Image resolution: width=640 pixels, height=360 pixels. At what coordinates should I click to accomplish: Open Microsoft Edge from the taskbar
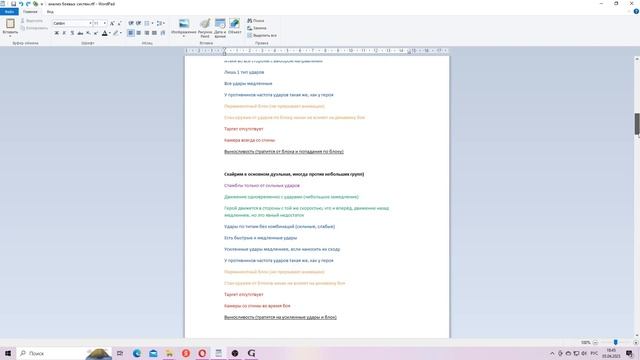click(137, 353)
